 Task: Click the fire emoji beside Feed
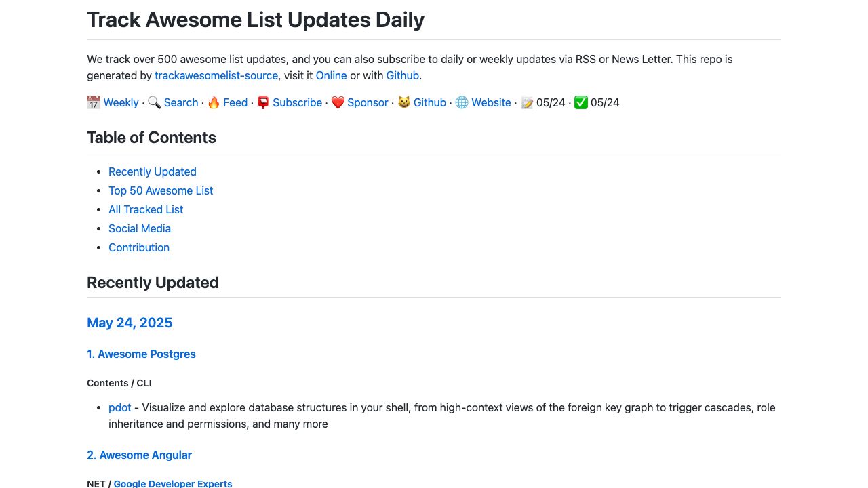coord(214,102)
